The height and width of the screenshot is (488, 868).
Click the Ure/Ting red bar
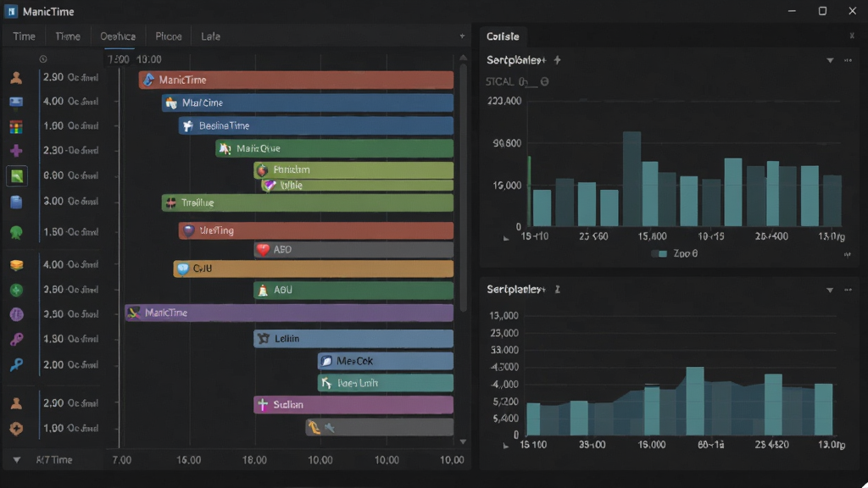click(316, 230)
